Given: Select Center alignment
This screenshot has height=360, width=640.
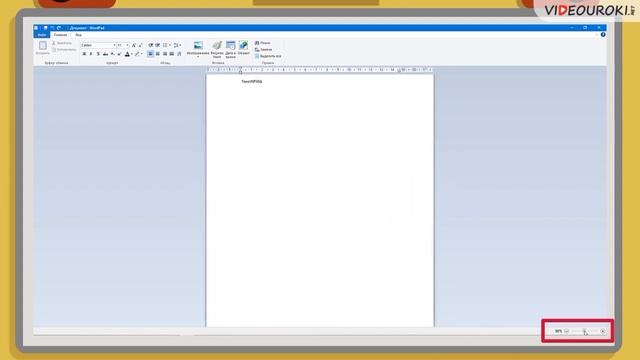Looking at the screenshot, I should (158, 54).
